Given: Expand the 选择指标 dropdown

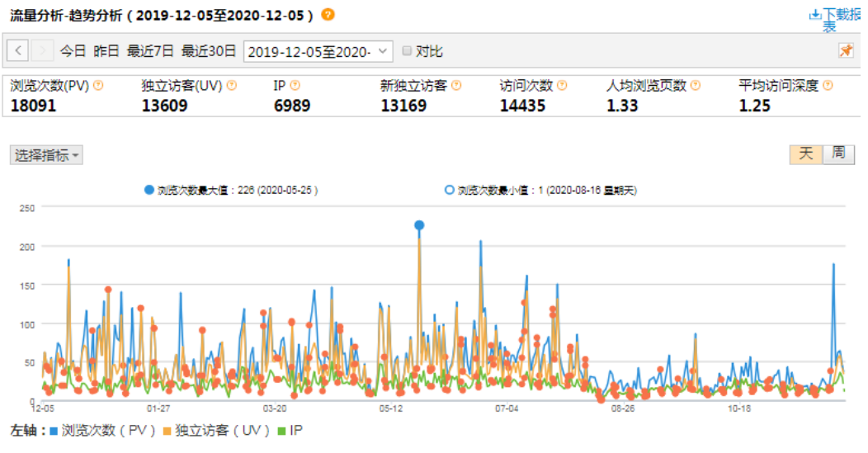Looking at the screenshot, I should click(x=46, y=155).
